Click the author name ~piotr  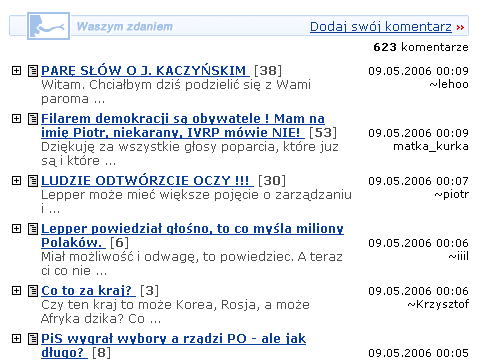451,194
